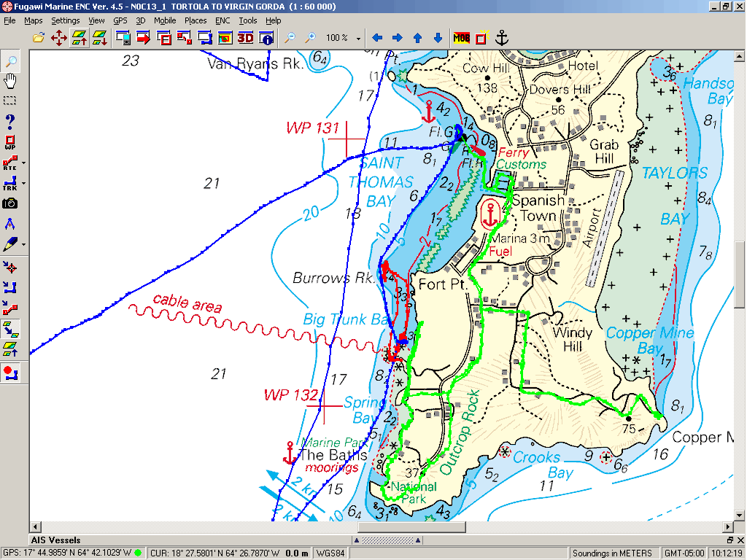Pan the map right with blue arrow
Viewport: 747px width, 560px height.
(398, 38)
